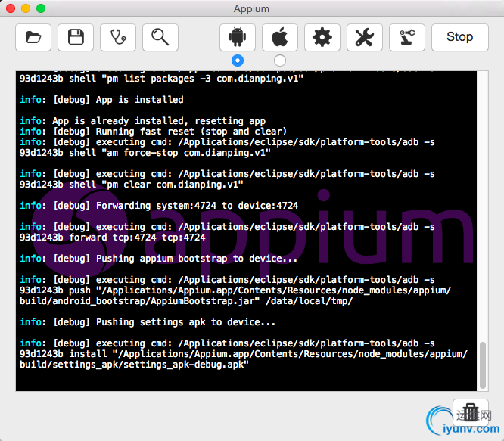
Task: Select the Android platform radio button
Action: [238, 61]
